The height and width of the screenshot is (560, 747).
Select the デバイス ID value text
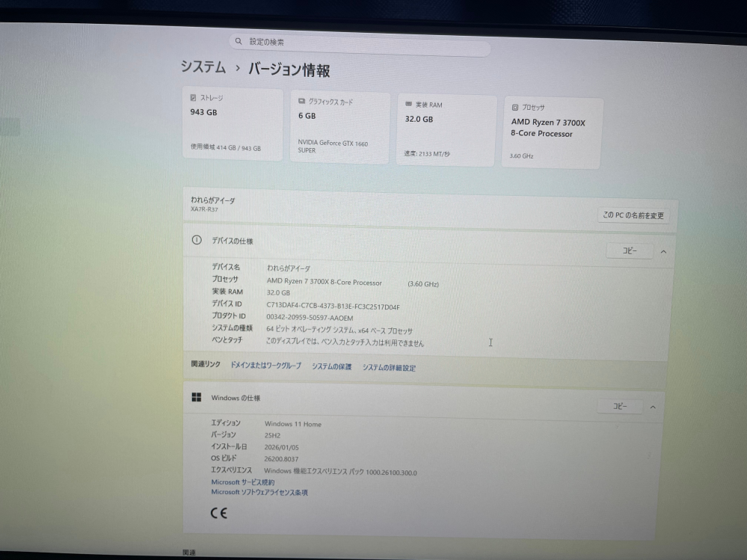(333, 307)
